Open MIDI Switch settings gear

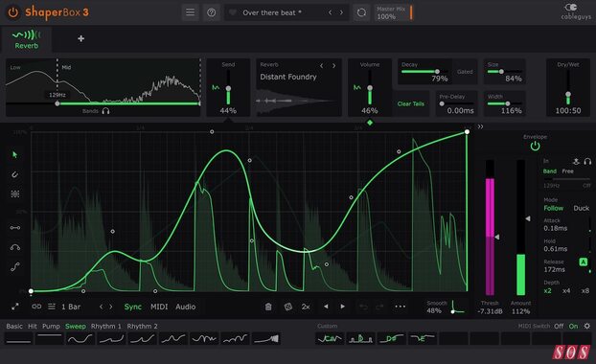586,326
